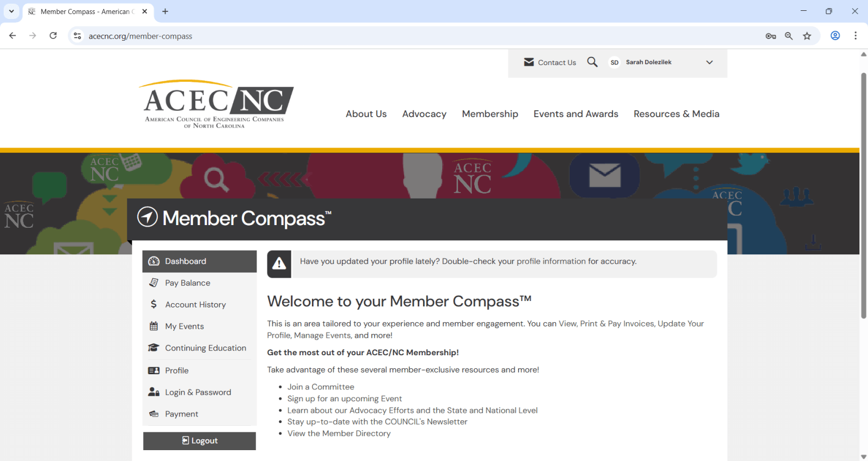This screenshot has height=461, width=868.
Task: Open the Events and Awards menu
Action: pos(576,114)
